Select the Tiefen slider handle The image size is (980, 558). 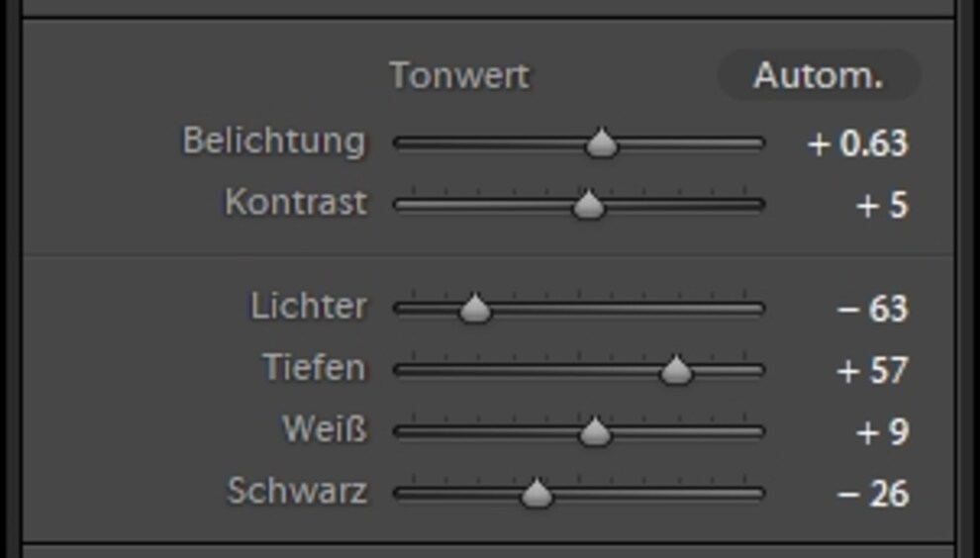(x=676, y=369)
